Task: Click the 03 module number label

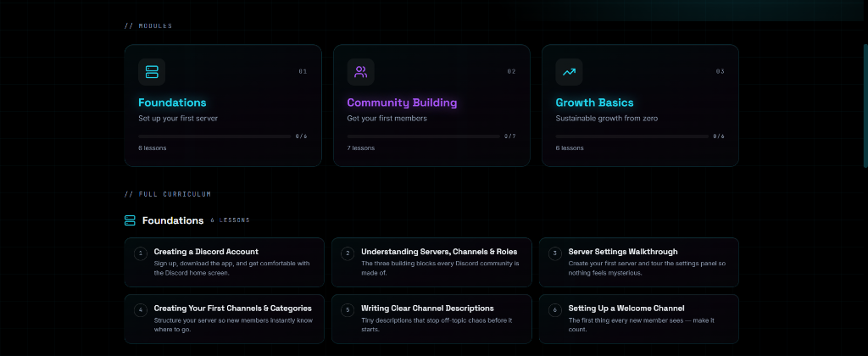Action: [x=720, y=71]
